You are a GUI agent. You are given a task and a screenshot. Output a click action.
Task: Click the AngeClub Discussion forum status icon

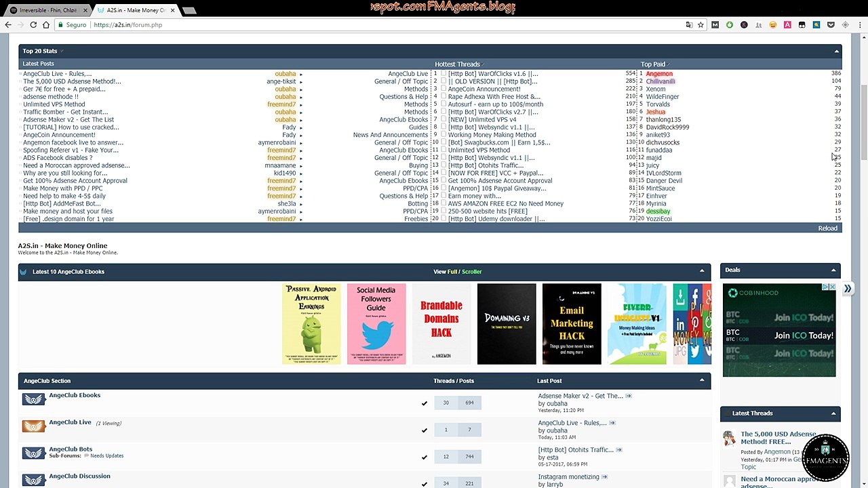pyautogui.click(x=33, y=480)
